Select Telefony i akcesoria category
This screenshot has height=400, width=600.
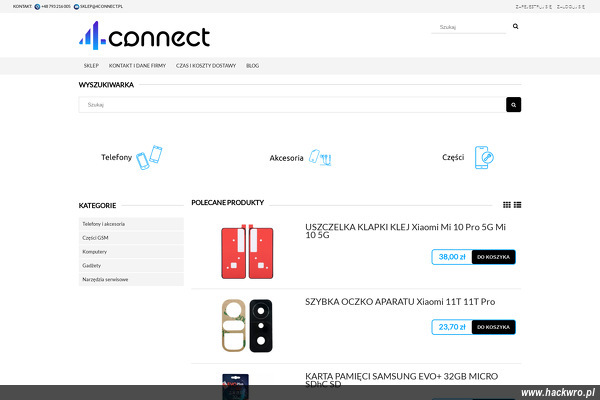click(x=131, y=224)
